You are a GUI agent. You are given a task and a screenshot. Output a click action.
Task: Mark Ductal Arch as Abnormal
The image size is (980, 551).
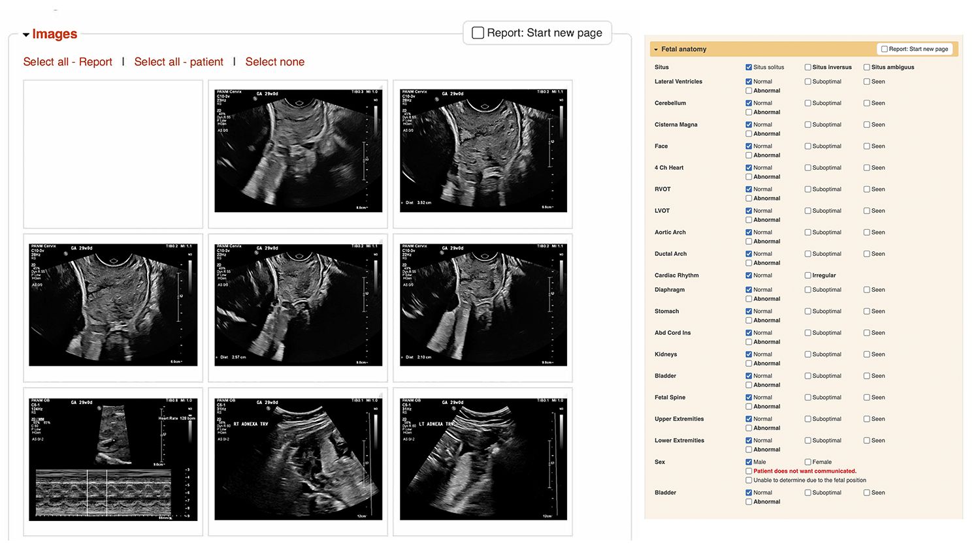(749, 263)
